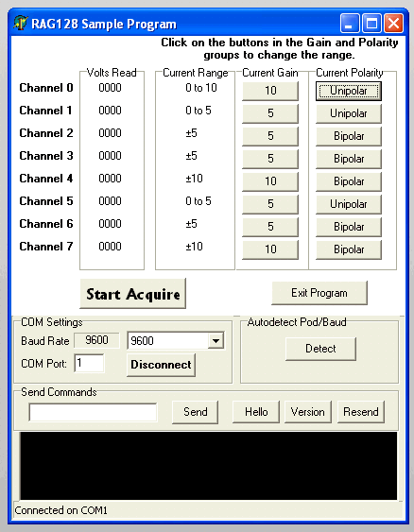The image size is (414, 532).
Task: Request the Version command
Action: [x=308, y=412]
